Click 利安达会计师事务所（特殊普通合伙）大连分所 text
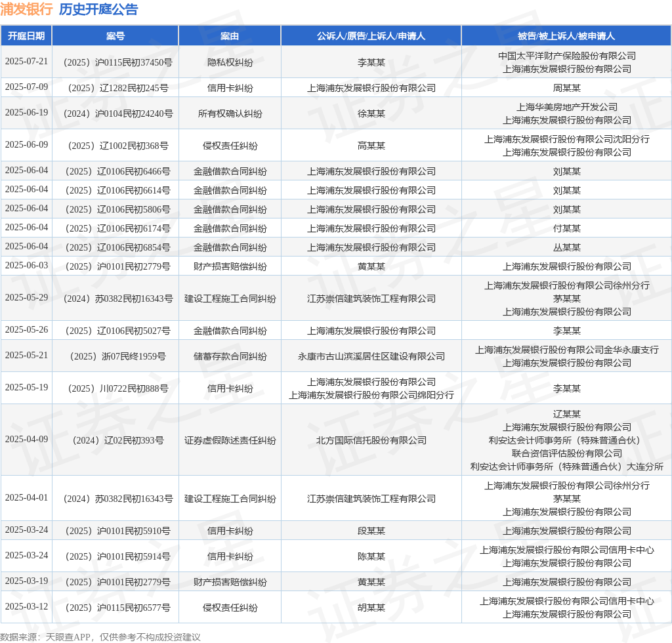672x643 pixels. tap(567, 467)
